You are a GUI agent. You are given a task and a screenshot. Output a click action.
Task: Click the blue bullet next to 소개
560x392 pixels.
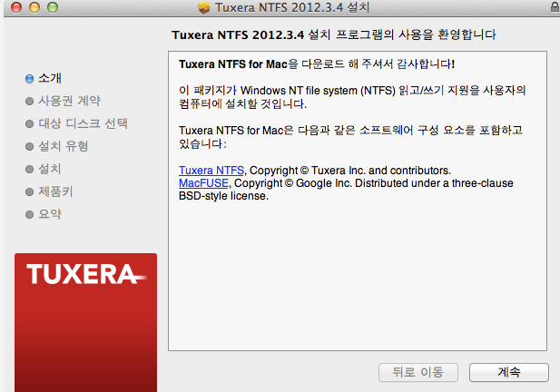pyautogui.click(x=29, y=79)
